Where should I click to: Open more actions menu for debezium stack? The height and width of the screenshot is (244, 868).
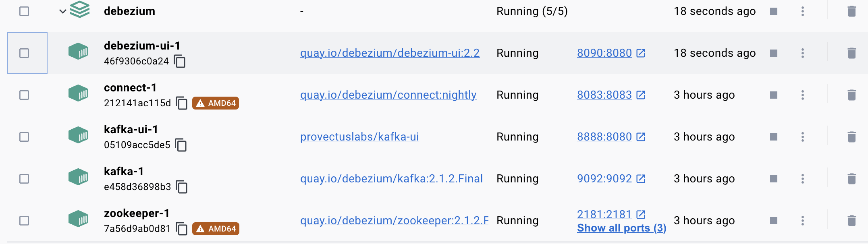[802, 11]
